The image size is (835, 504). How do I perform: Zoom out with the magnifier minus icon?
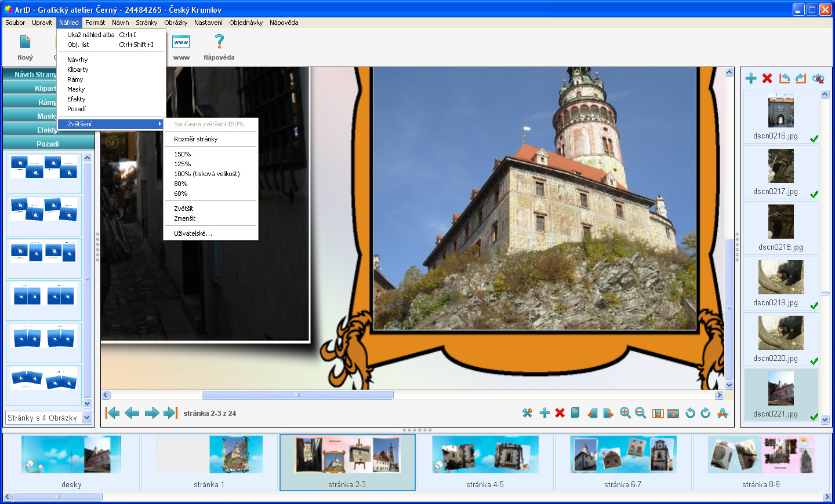pos(641,413)
